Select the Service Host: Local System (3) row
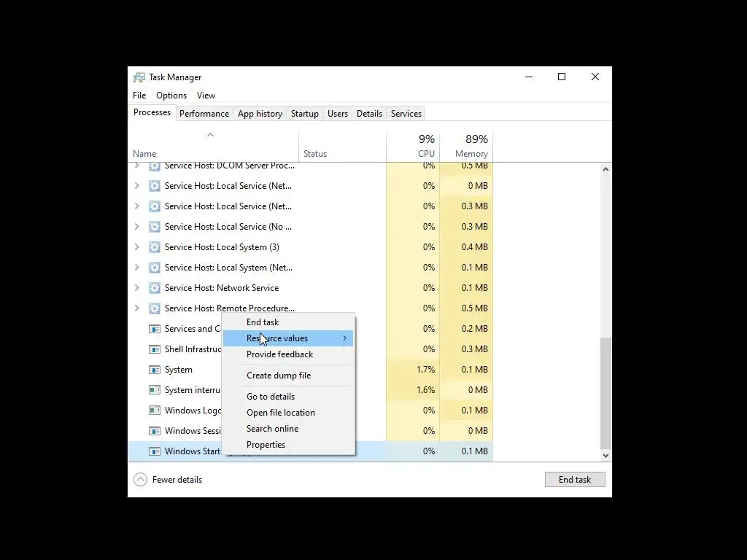 311,247
